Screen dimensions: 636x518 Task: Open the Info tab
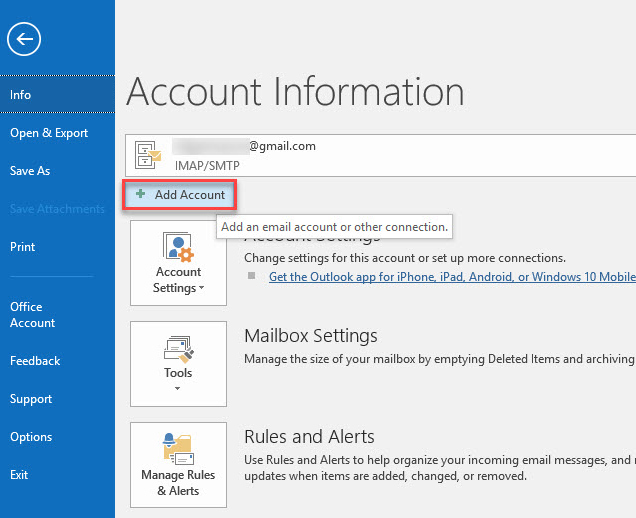pos(57,95)
